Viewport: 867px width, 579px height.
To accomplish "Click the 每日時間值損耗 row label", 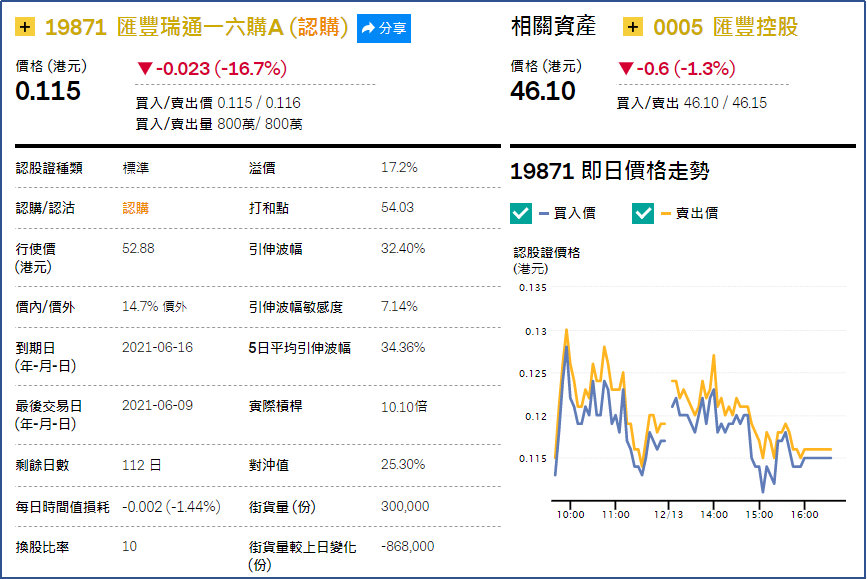I will [62, 507].
